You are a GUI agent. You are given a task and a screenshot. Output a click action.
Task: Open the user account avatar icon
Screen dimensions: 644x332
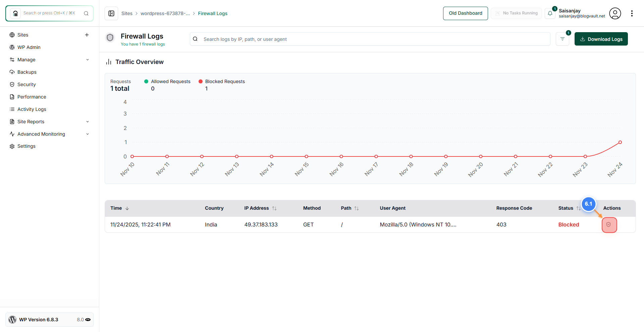[615, 13]
